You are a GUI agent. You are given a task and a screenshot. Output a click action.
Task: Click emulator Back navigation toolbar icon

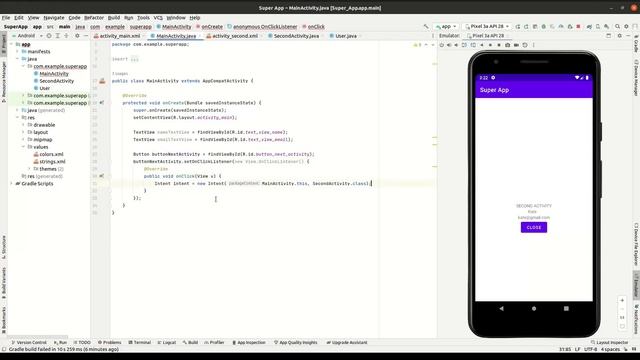tap(482, 45)
